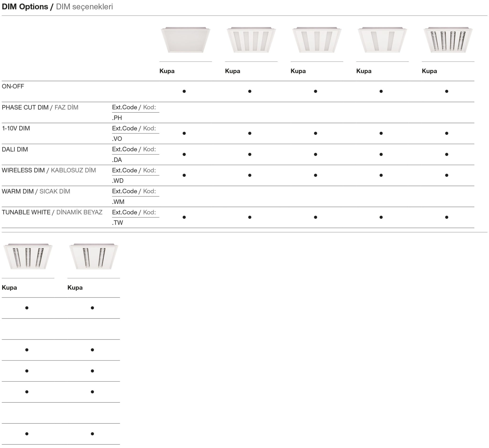Viewport: 489px width, 448px height.
Task: Click the four-strip opal Kupa fixture image
Action: tap(251, 40)
